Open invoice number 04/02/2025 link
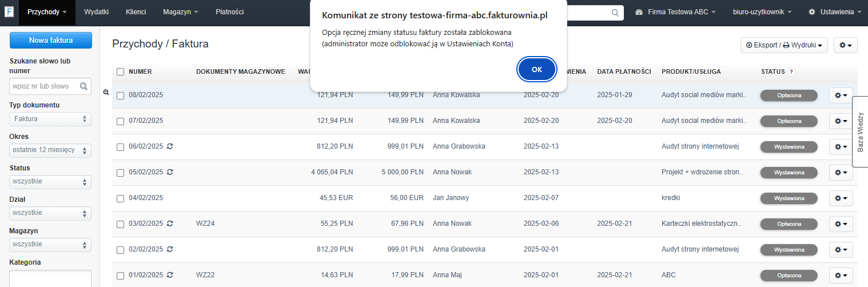 pos(146,198)
